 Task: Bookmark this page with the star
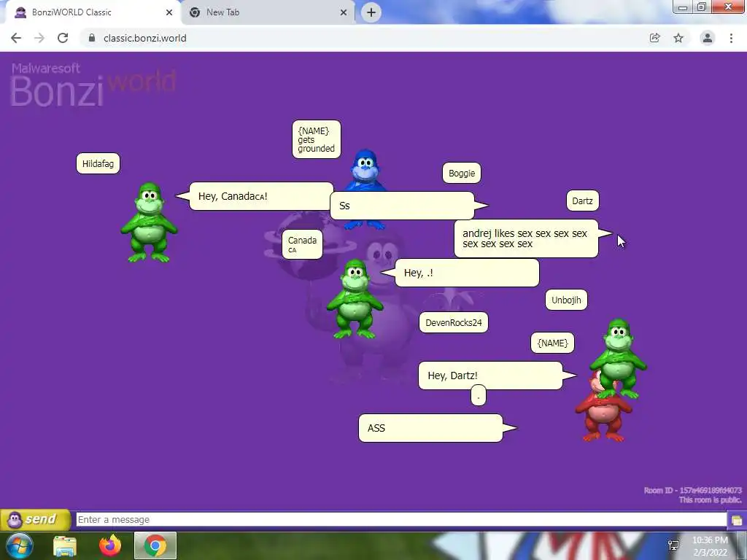point(678,38)
